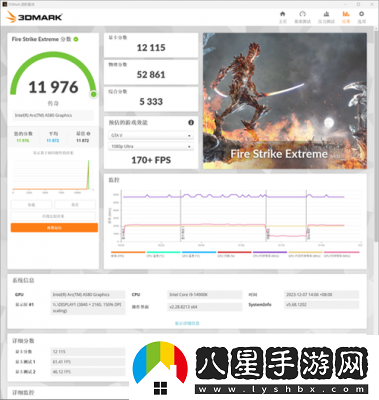Click the 46.12 FPS graphics test 2 value
The width and height of the screenshot is (379, 400).
[x=88, y=372]
